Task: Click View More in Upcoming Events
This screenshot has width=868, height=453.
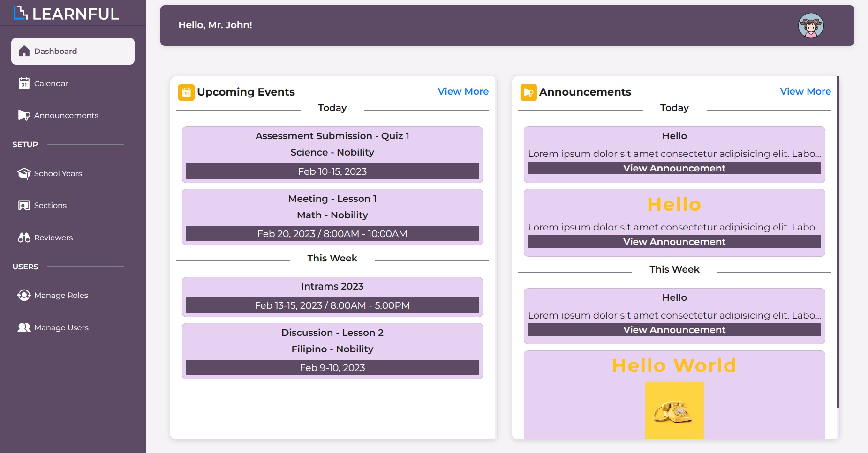Action: coord(463,91)
